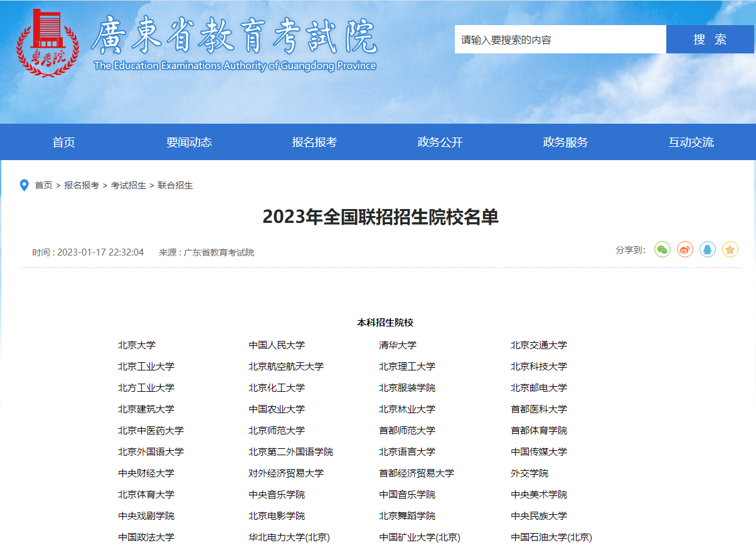Screen dimensions: 756x550
Task: Select 北京体育大学 in the list
Action: pyautogui.click(x=146, y=495)
